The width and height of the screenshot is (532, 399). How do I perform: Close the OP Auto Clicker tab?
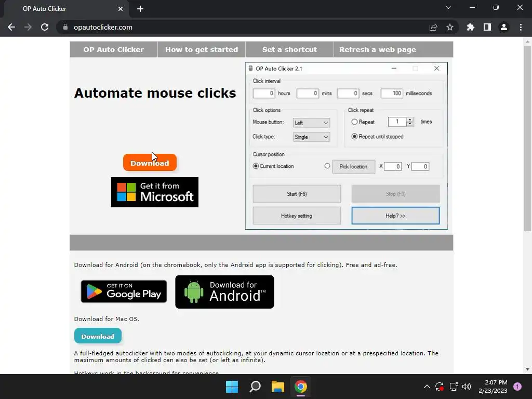click(121, 9)
